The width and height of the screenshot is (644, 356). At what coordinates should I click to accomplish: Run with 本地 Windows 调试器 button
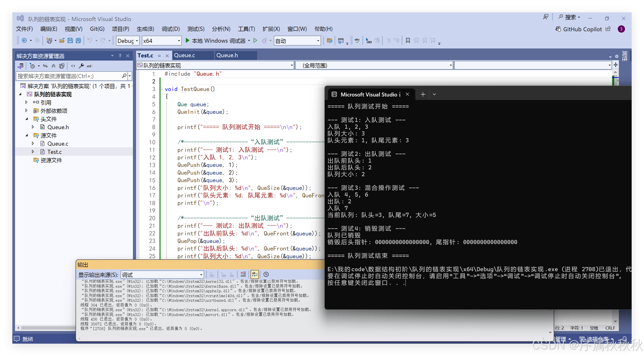[x=215, y=40]
